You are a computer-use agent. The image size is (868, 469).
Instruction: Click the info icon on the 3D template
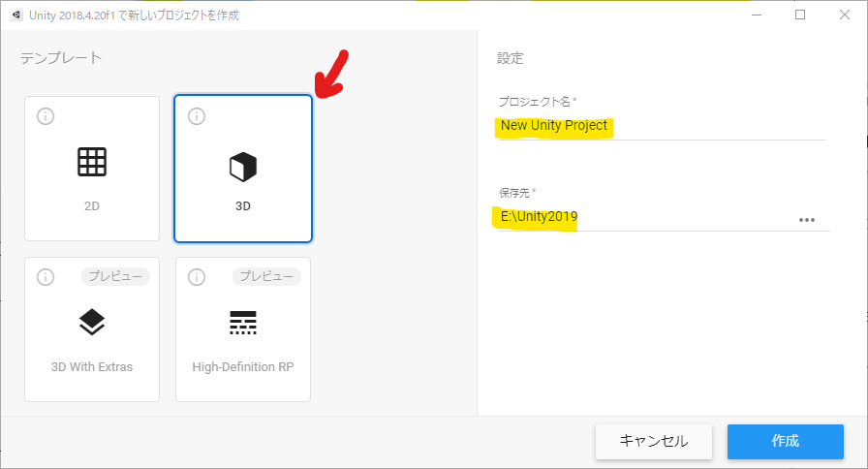(x=196, y=116)
